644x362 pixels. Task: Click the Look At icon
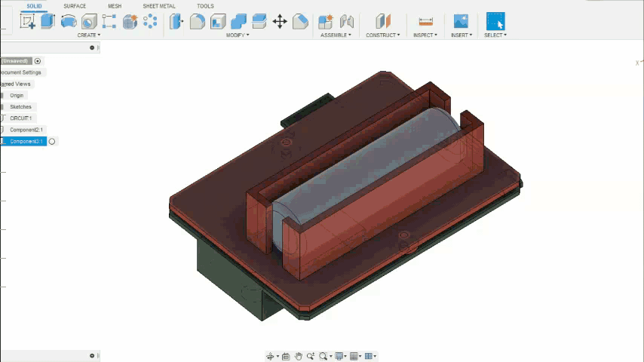tap(286, 356)
